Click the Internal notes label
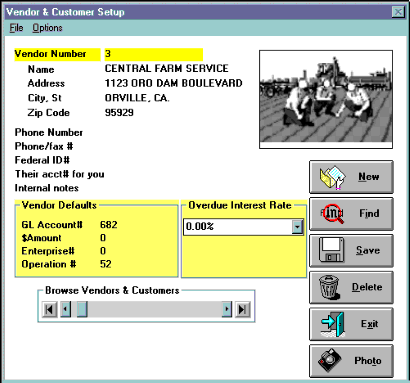This screenshot has width=410, height=383. [x=47, y=188]
